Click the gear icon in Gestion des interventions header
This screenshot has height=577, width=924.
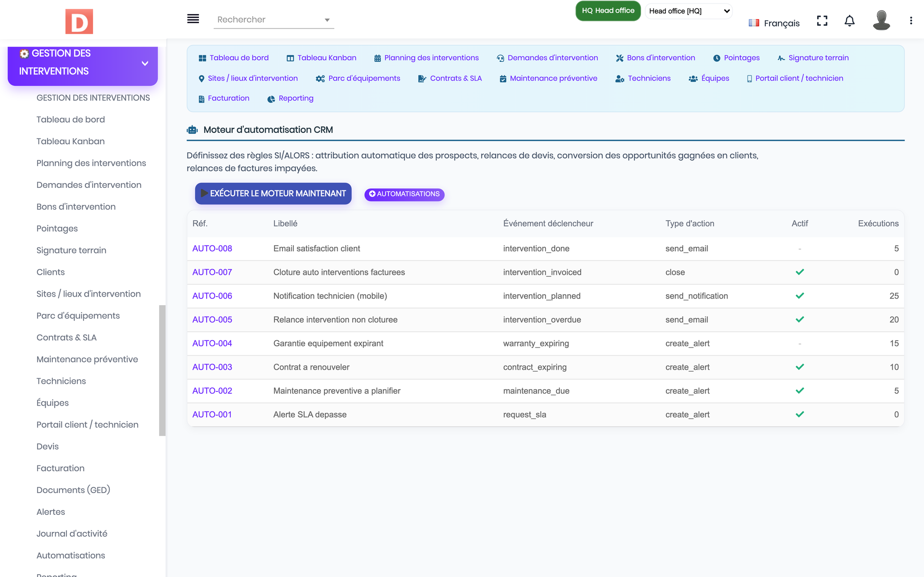(x=24, y=54)
